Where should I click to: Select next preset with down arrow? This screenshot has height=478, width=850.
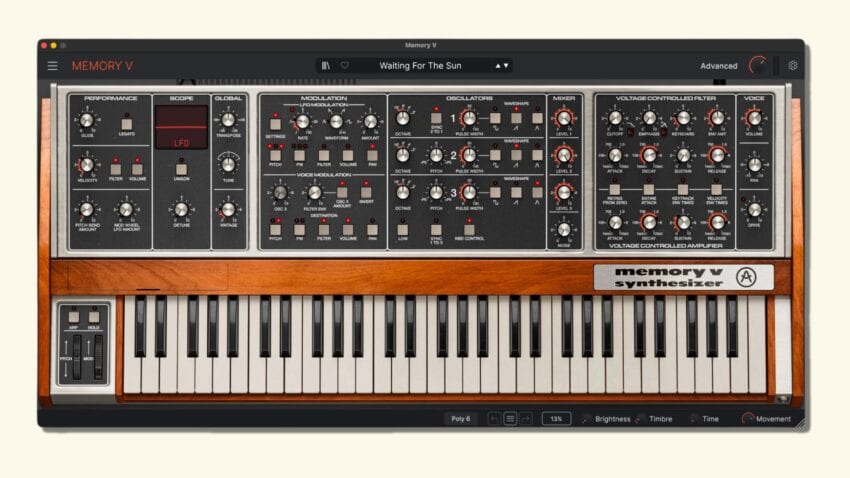coord(506,66)
